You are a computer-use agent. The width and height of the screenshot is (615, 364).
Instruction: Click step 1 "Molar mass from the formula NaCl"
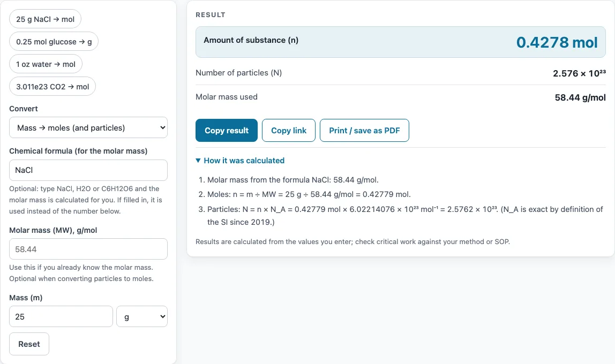[292, 180]
